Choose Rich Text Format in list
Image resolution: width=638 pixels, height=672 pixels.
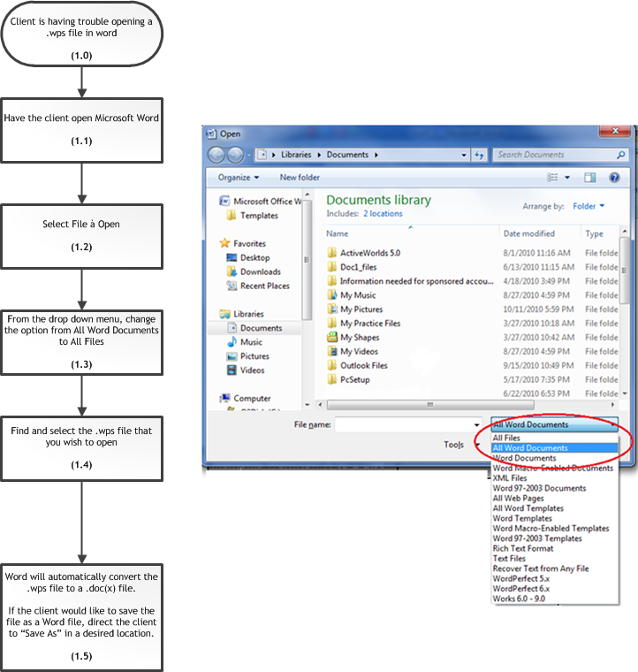pos(523,548)
